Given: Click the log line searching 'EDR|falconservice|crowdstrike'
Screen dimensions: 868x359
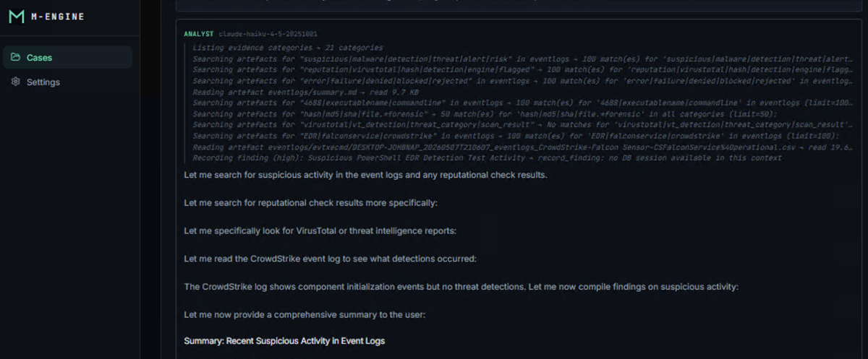Looking at the screenshot, I should pyautogui.click(x=516, y=136).
